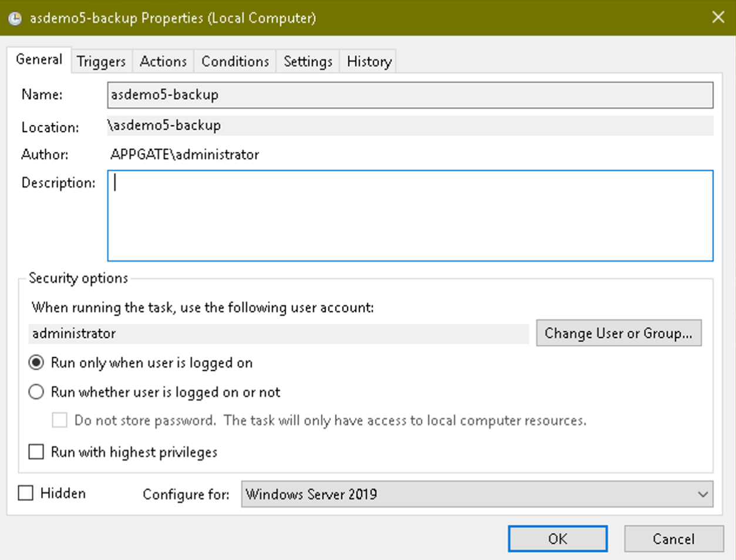Check Run with highest privileges
Viewport: 736px width, 560px height.
36,451
